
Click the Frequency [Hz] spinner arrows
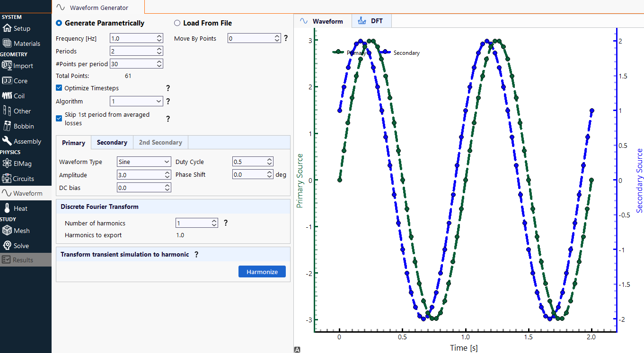pyautogui.click(x=159, y=38)
